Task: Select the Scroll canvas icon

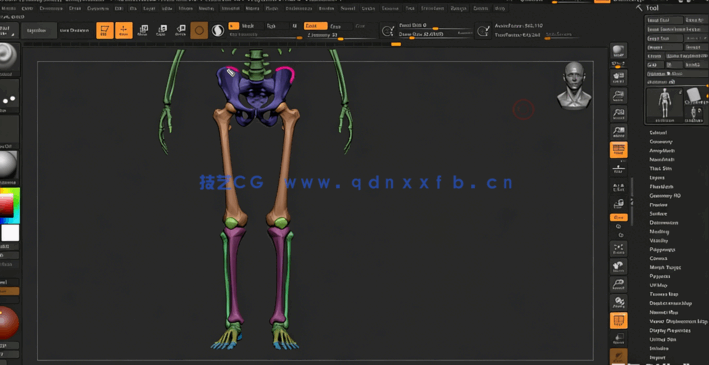Action: click(618, 77)
